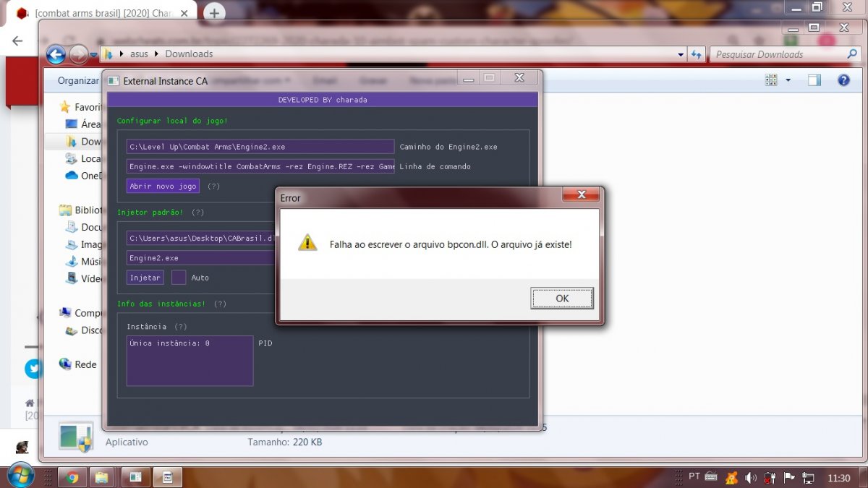The image size is (868, 488).
Task: Open the view options dropdown arrow
Action: click(788, 80)
